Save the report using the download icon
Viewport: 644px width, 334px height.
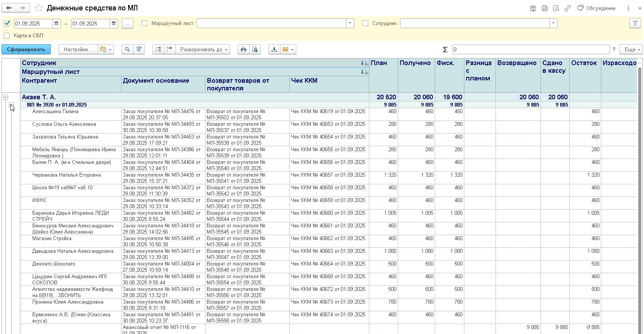(274, 49)
